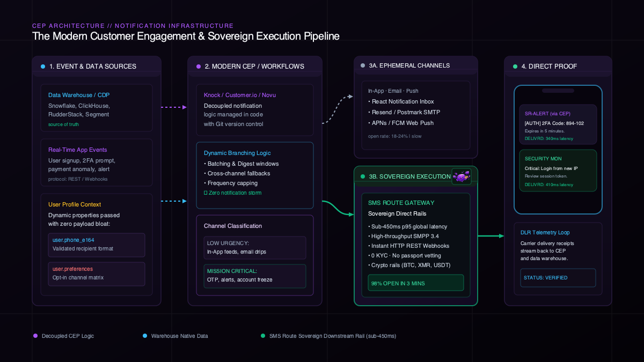Screen dimensions: 644x362
Task: Click the 'Warehouse Native Data' legend label
Action: pyautogui.click(x=180, y=336)
